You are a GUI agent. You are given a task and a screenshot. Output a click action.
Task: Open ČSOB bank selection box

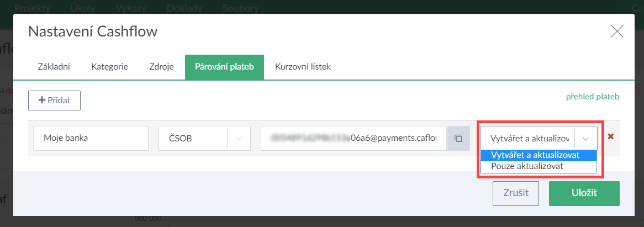pos(204,138)
